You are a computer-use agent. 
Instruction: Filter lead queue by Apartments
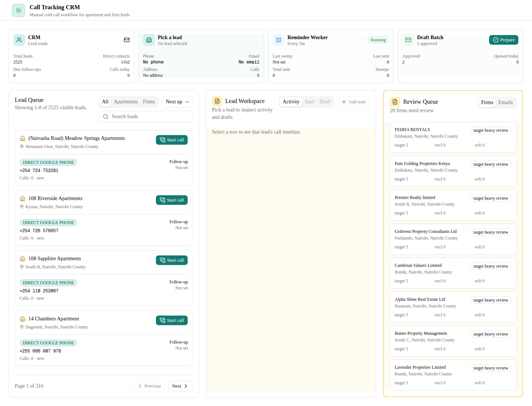(x=126, y=102)
